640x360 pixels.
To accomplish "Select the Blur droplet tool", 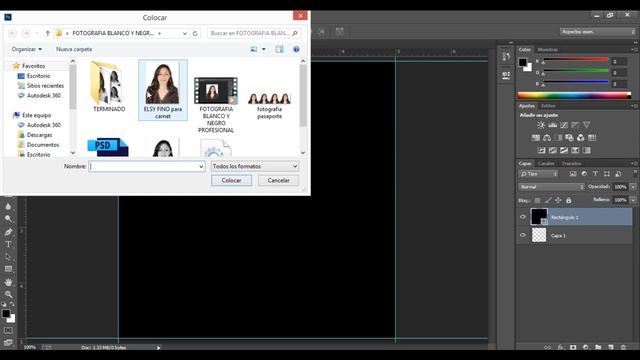I will pyautogui.click(x=8, y=207).
